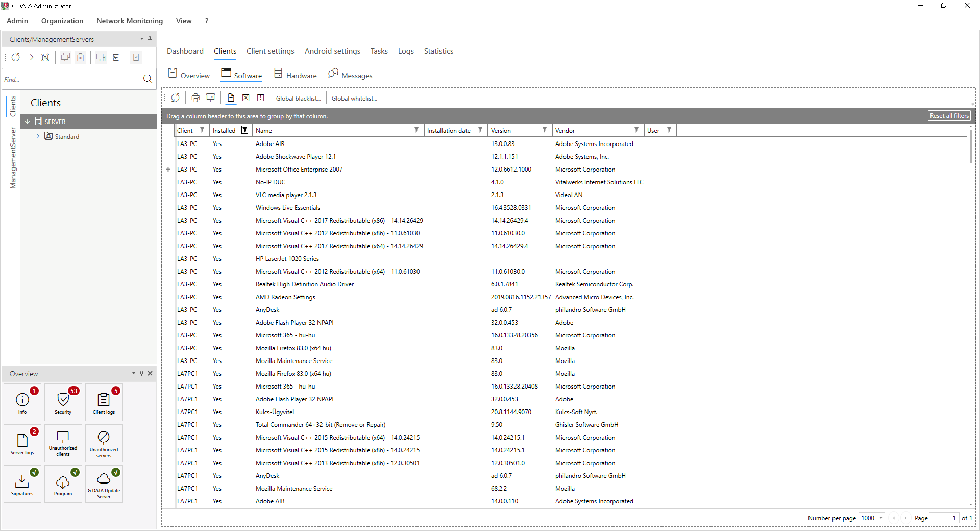This screenshot has width=980, height=531.
Task: Switch to the Overview sub-tab
Action: click(x=189, y=75)
